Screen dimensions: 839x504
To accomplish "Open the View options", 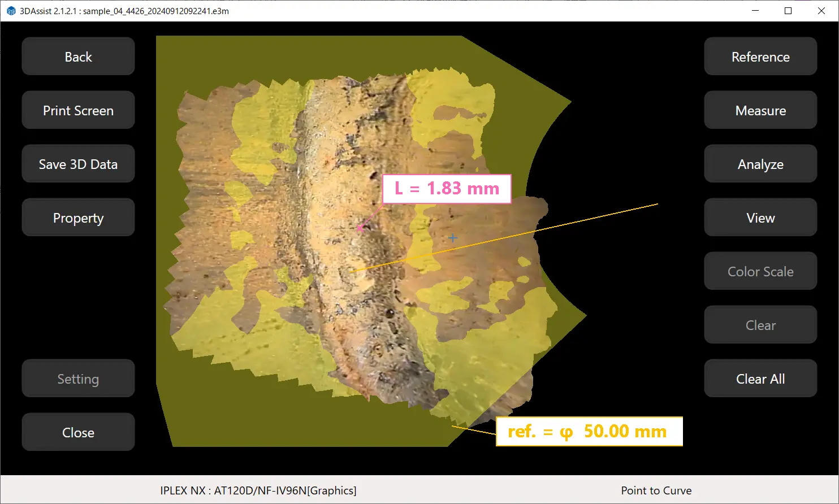I will 760,218.
